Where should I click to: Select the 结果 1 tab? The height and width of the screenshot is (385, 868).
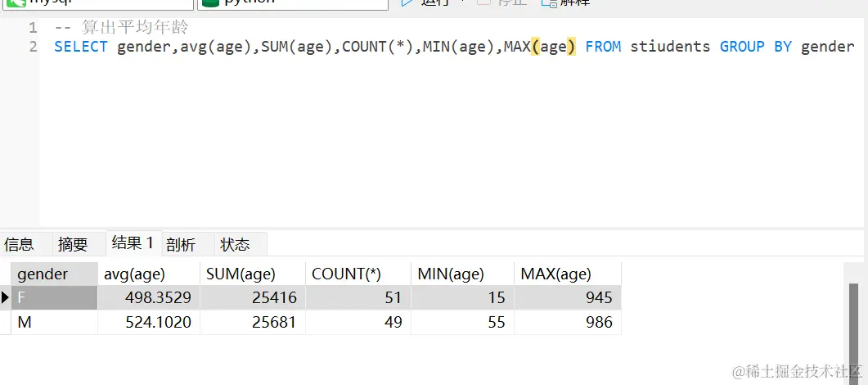(133, 242)
